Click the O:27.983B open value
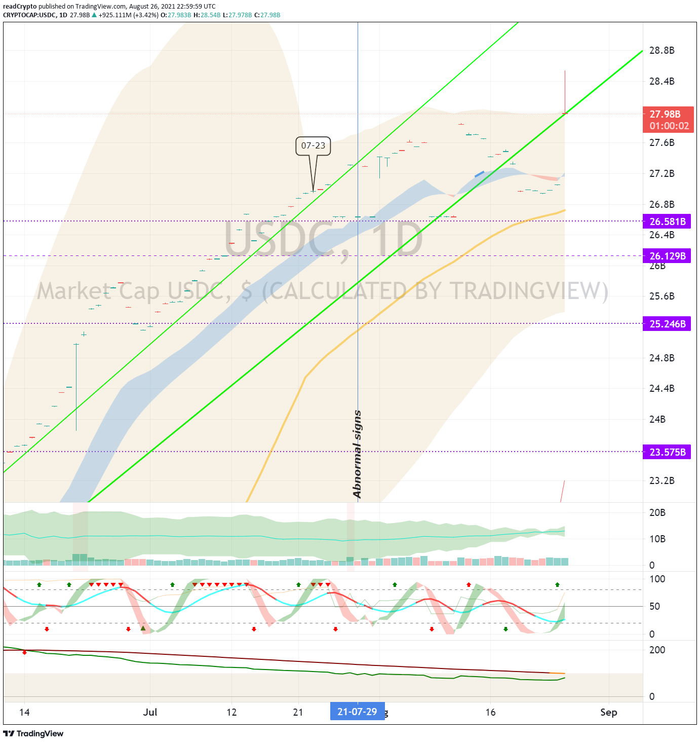This screenshot has height=743, width=700. coord(176,15)
